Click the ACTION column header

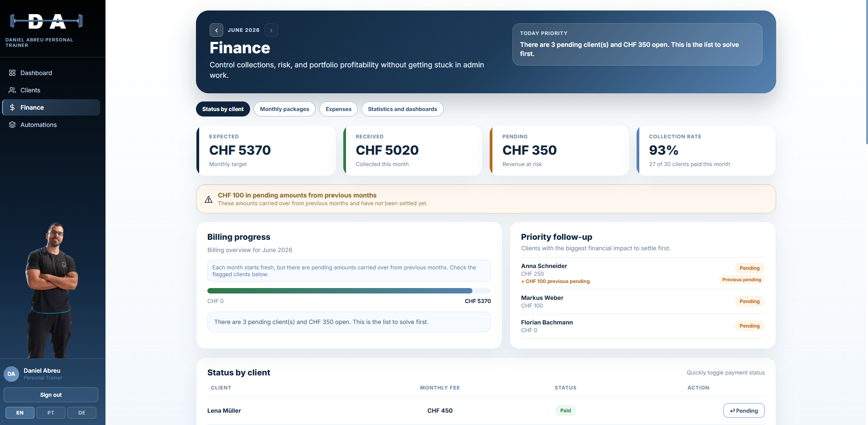[x=698, y=388]
